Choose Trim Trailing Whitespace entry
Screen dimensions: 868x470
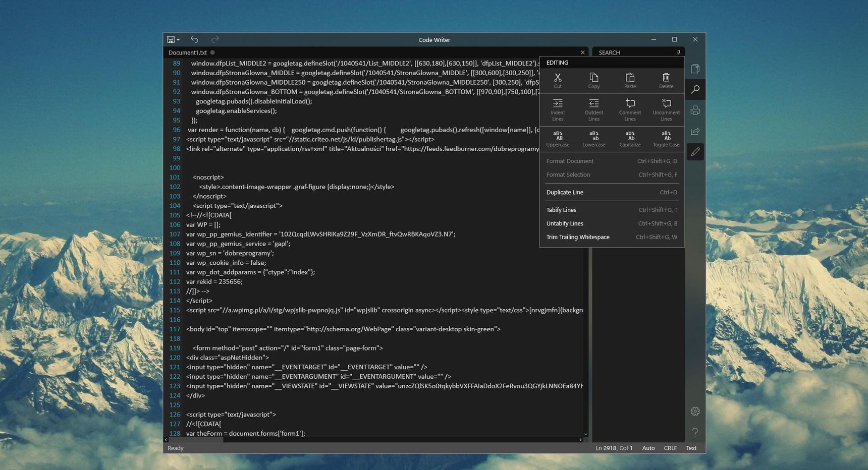coord(612,237)
